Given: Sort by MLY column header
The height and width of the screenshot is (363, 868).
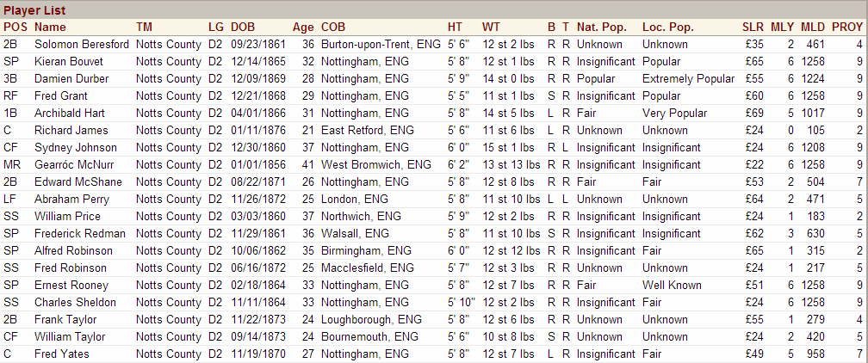Looking at the screenshot, I should click(x=782, y=28).
